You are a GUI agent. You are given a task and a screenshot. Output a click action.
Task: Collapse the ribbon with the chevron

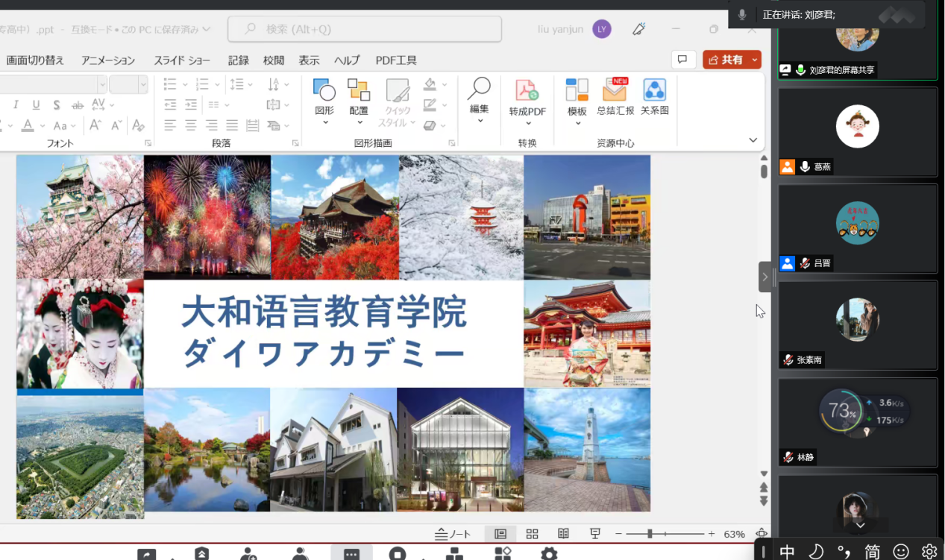[753, 140]
